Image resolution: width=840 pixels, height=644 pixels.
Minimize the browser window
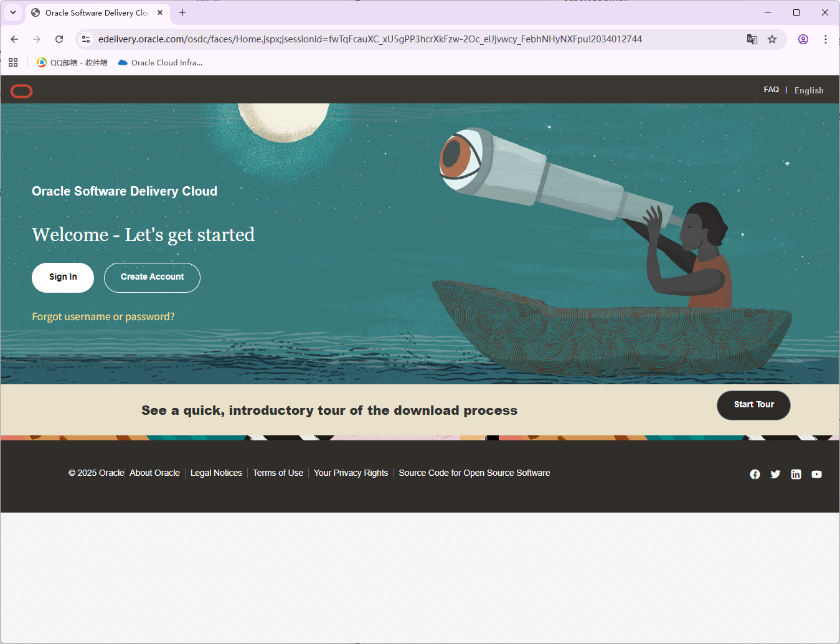[x=768, y=12]
